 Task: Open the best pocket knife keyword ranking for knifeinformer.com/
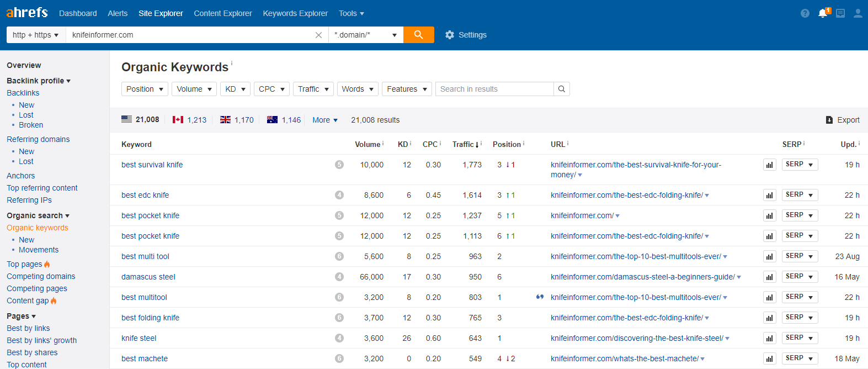tap(150, 215)
